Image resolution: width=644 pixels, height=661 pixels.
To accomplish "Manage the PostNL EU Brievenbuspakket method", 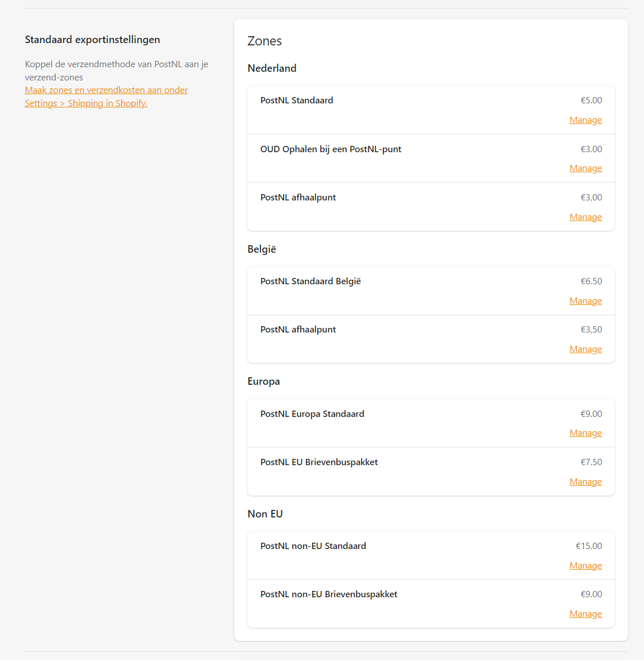I will (585, 481).
